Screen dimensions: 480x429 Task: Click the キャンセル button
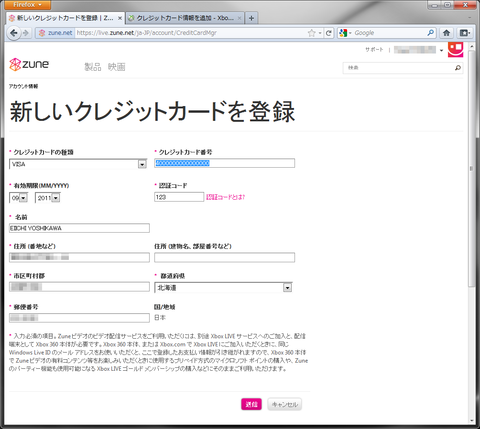(x=285, y=404)
